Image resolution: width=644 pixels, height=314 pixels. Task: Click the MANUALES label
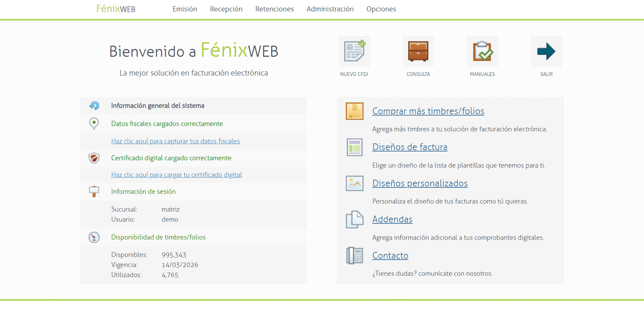pos(482,74)
